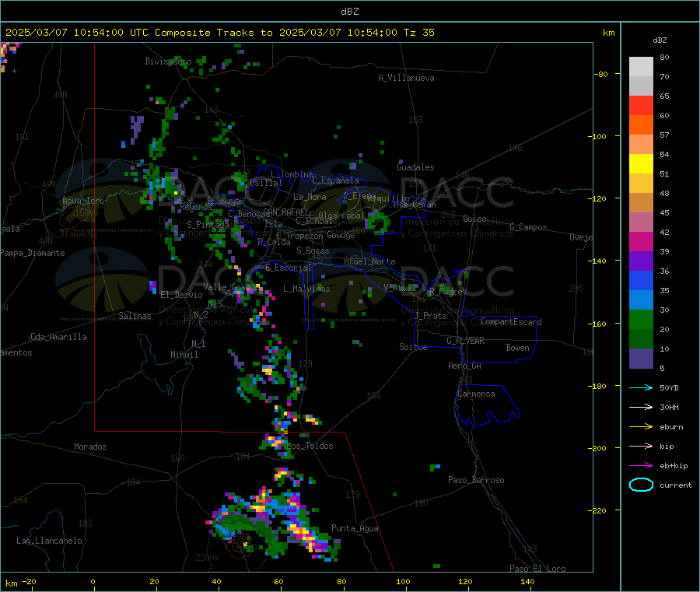Click the G_Campos map label
The width and height of the screenshot is (700, 592).
click(529, 227)
